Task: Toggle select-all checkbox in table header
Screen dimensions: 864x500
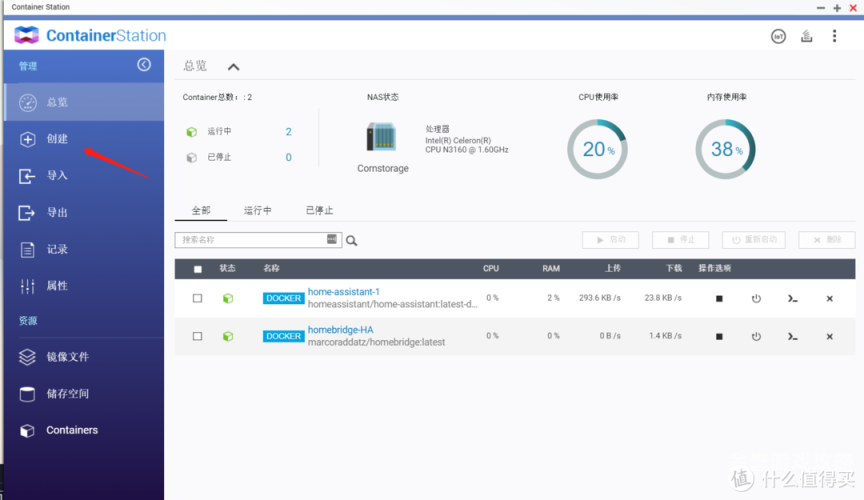Action: coord(198,269)
